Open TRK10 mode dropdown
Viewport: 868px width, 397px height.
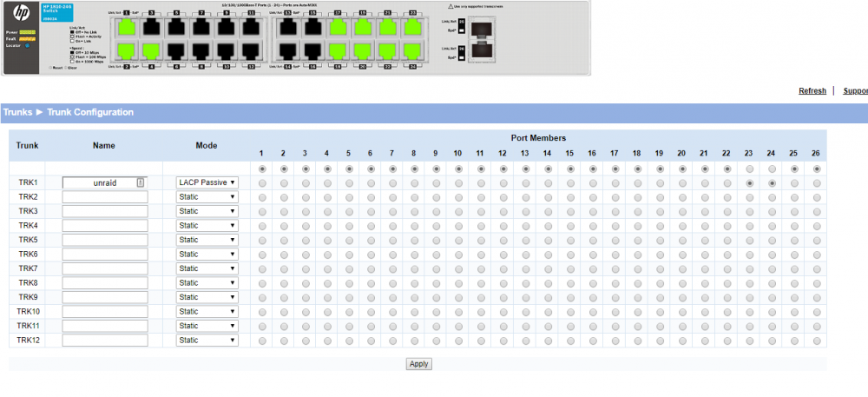[x=207, y=311]
